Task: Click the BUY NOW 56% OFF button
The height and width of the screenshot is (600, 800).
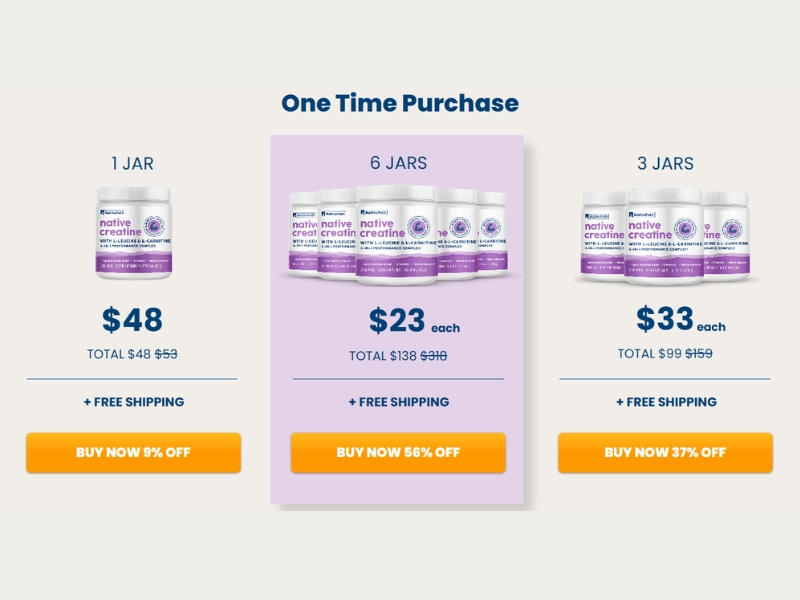Action: pos(398,452)
